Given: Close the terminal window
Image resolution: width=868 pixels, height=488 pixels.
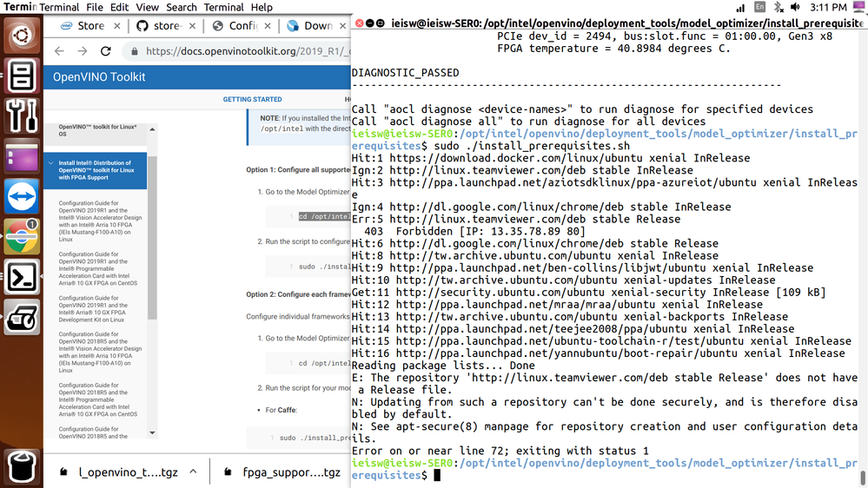Looking at the screenshot, I should (x=359, y=23).
